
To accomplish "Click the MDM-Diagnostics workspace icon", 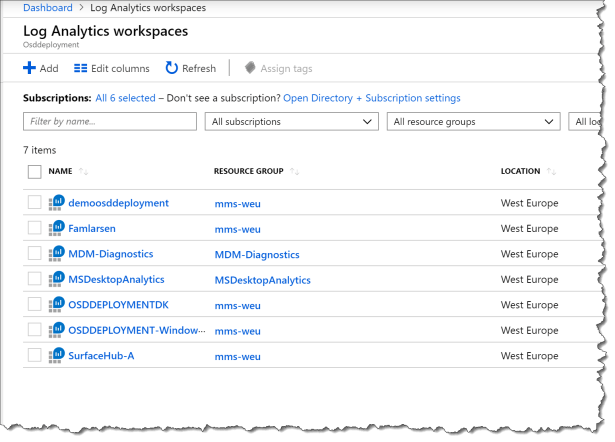I will point(56,254).
